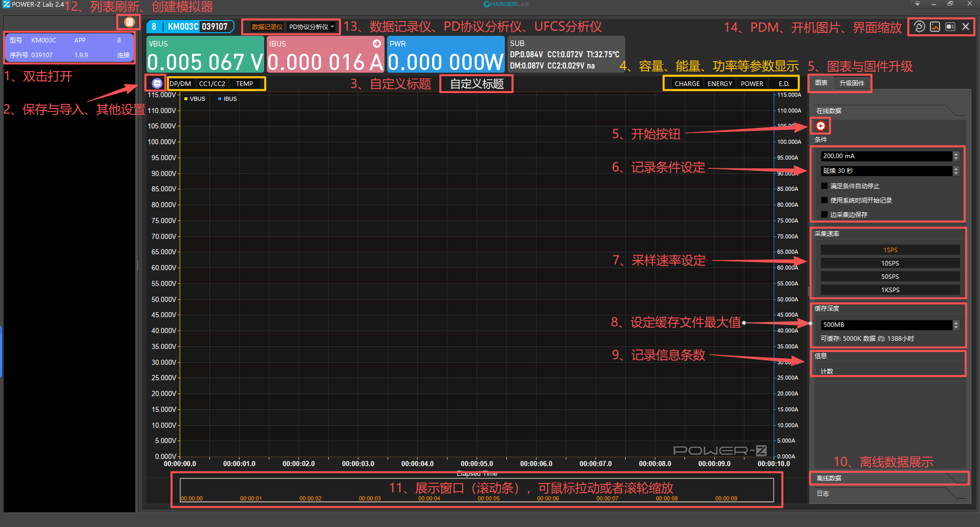
Task: Select the 1KSPS sampling rate
Action: [890, 290]
